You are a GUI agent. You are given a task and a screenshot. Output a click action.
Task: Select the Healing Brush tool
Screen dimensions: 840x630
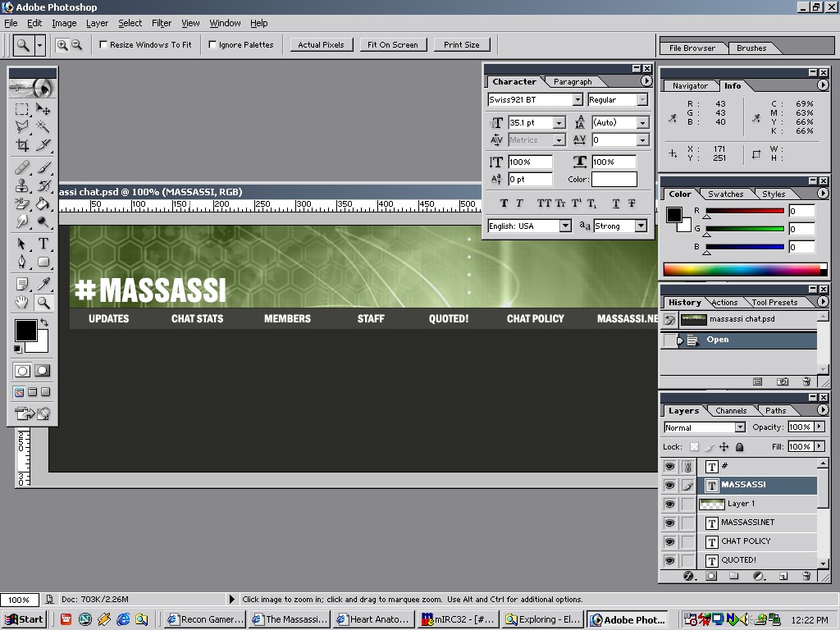pyautogui.click(x=22, y=167)
